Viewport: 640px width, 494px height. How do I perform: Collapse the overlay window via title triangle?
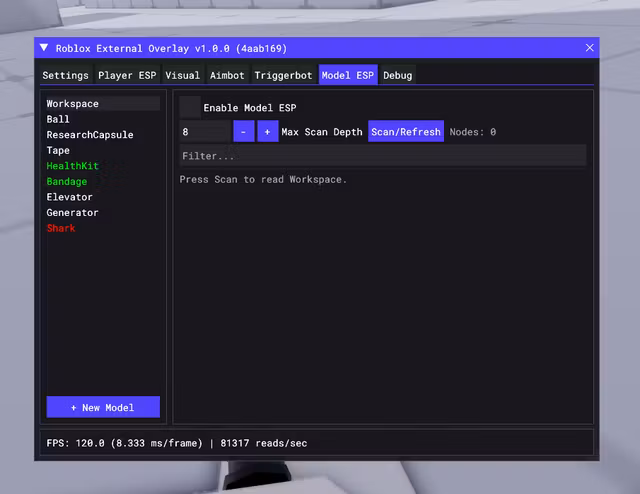click(44, 48)
